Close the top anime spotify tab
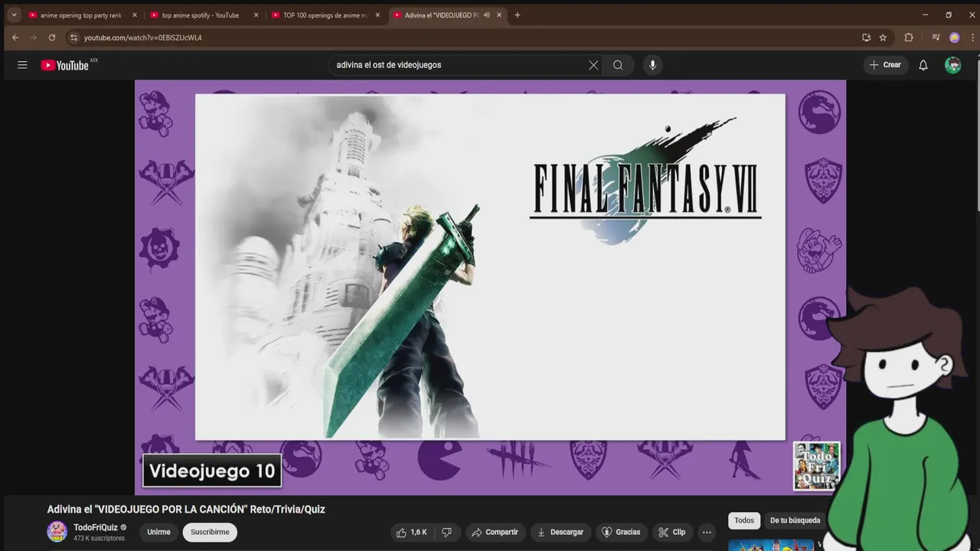 coord(256,15)
